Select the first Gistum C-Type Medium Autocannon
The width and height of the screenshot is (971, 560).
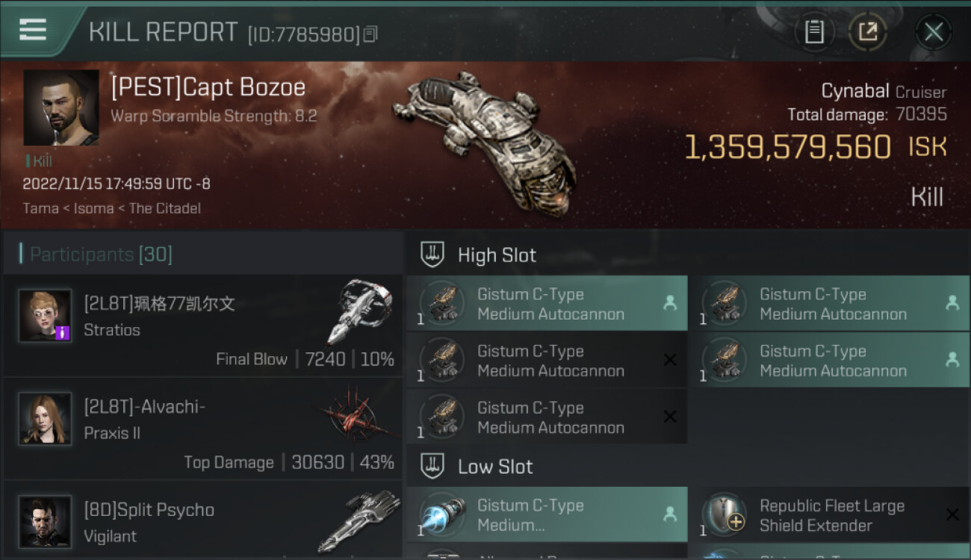[x=547, y=304]
